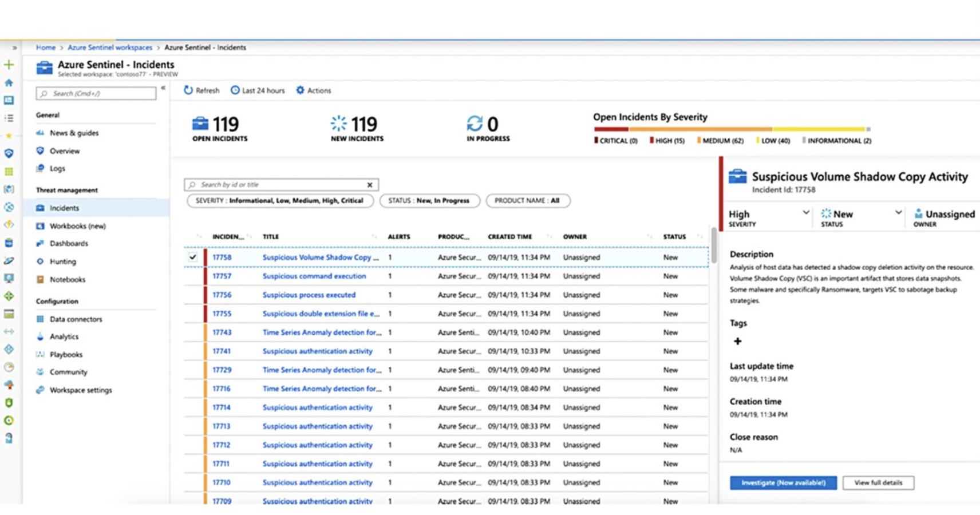Open Workspace settings menu item

pyautogui.click(x=81, y=390)
